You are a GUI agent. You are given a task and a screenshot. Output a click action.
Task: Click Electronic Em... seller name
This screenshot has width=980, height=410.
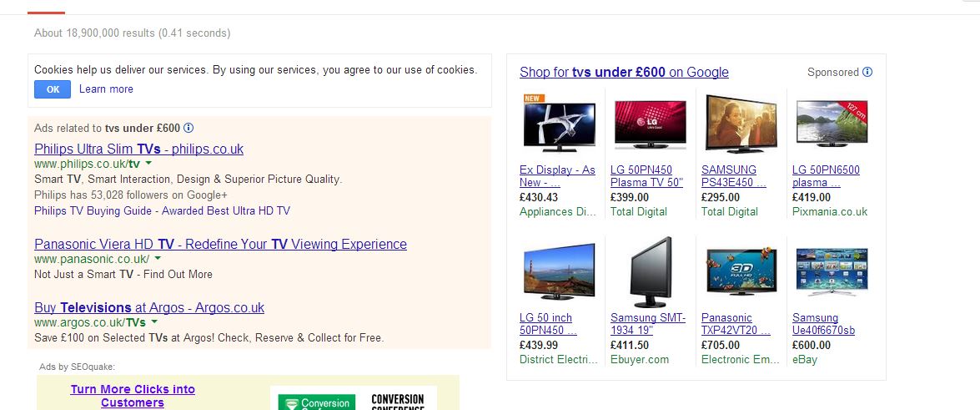(741, 359)
